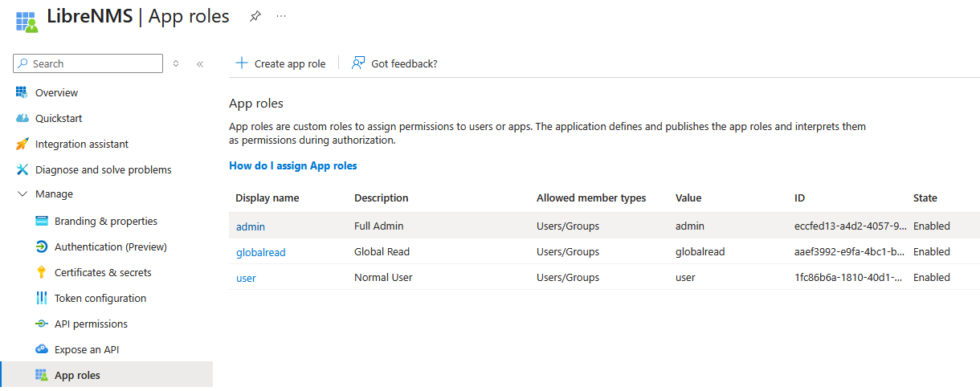Click Got feedback? button
This screenshot has width=980, height=391.
(x=394, y=63)
